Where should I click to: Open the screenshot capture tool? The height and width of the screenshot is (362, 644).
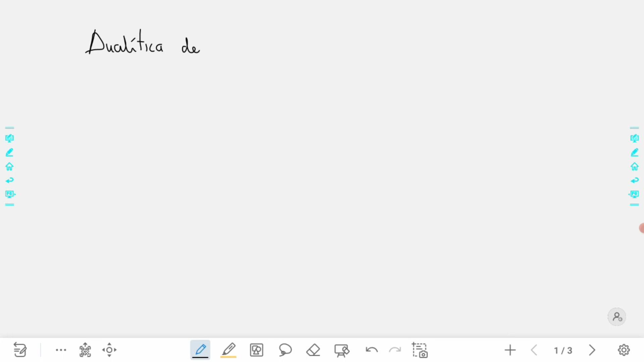(420, 350)
